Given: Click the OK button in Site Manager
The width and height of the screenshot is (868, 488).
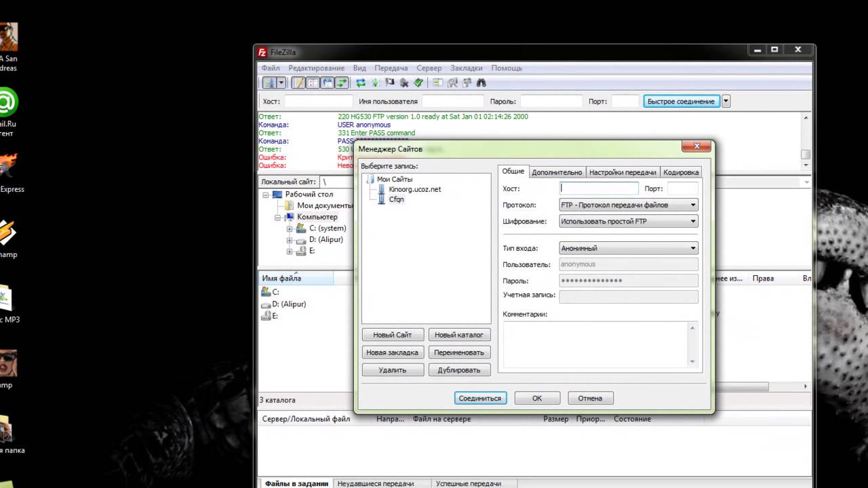Looking at the screenshot, I should [x=537, y=398].
